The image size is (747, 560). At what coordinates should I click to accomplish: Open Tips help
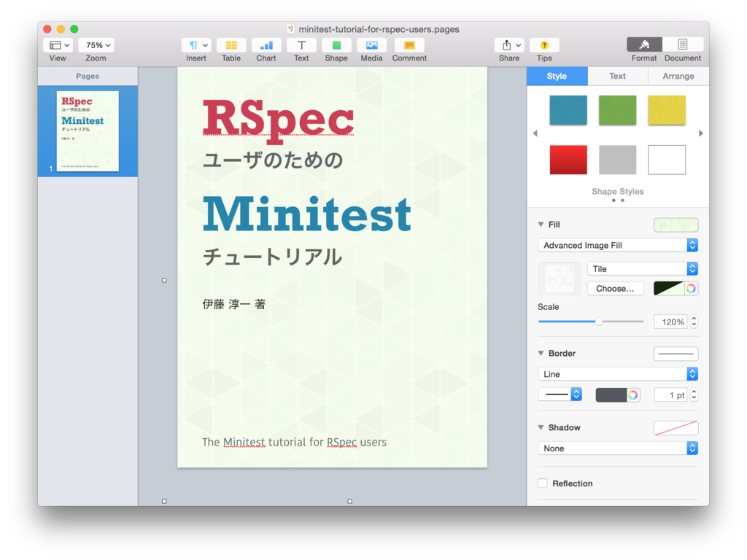(x=544, y=45)
